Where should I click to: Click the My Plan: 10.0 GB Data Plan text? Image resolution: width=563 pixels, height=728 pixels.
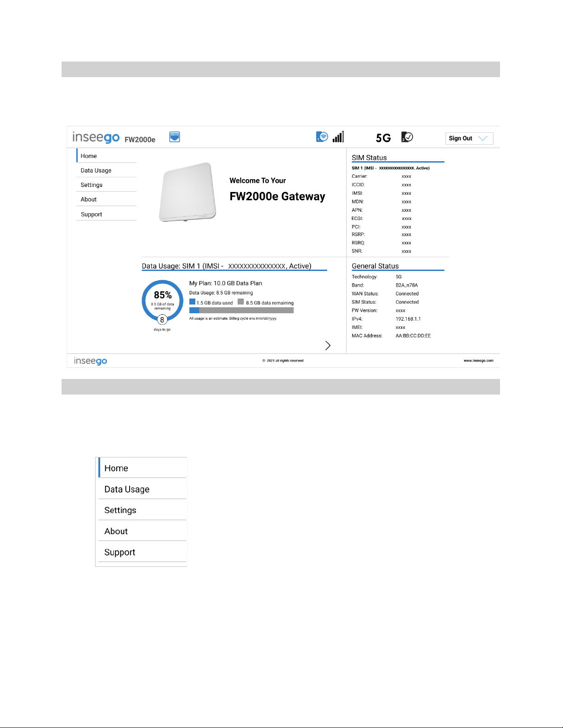point(226,283)
